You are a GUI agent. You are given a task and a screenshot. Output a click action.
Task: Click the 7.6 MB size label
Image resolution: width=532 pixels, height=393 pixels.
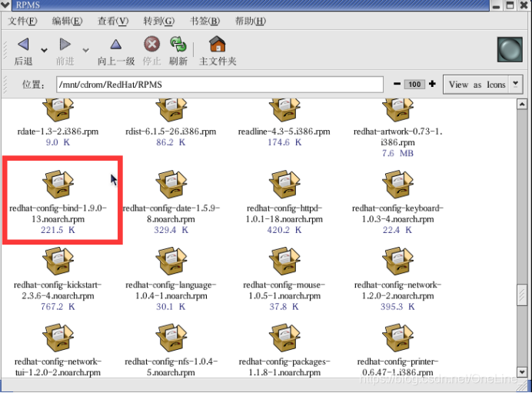pyautogui.click(x=397, y=153)
